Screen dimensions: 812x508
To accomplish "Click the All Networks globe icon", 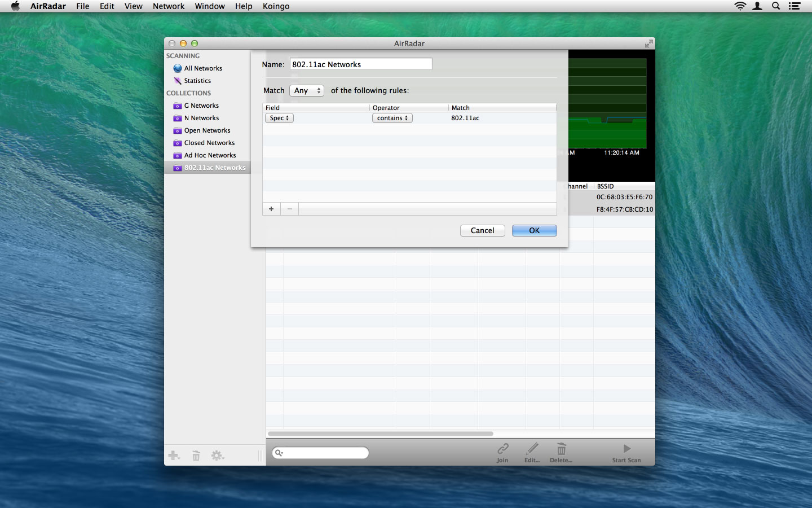I will pyautogui.click(x=178, y=68).
